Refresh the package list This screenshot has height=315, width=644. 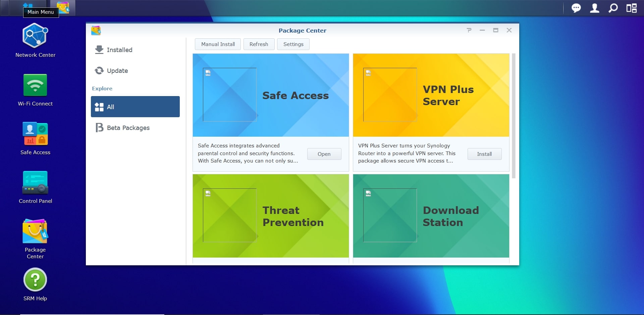[x=259, y=44]
